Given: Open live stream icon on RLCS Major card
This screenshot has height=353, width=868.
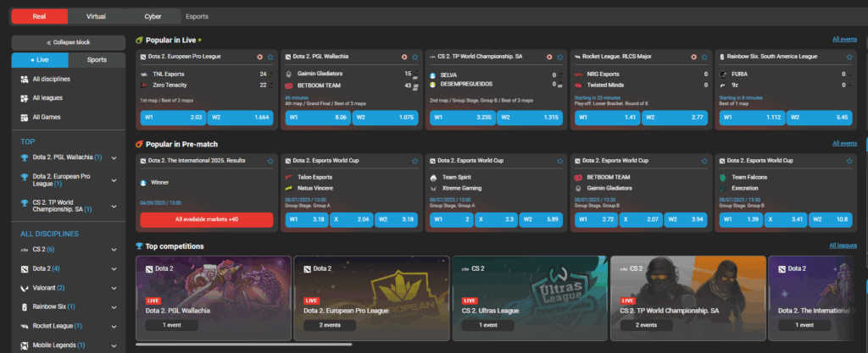Looking at the screenshot, I should click(x=693, y=57).
